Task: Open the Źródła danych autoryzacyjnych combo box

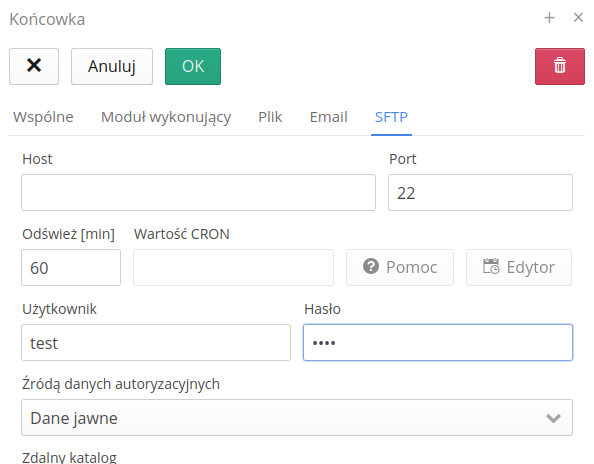Action: pos(297,417)
